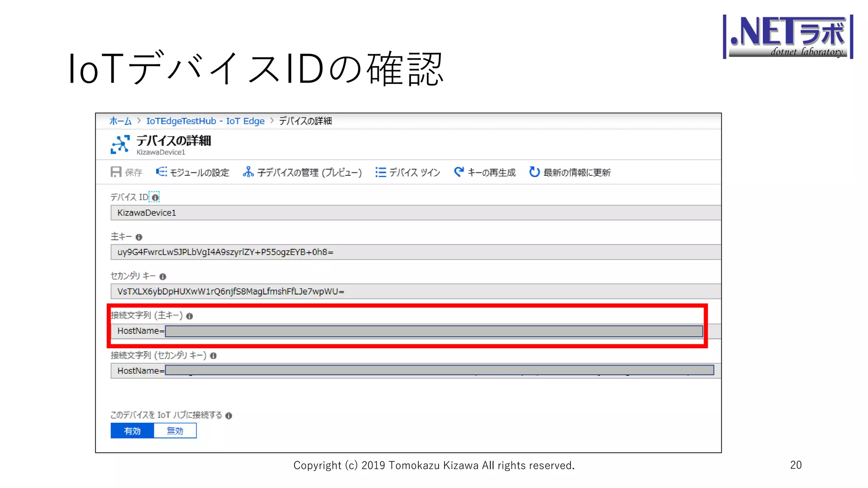Screen dimensions: 868x488
Task: Select the デバイス ID field KizawaDevice1
Action: [416, 213]
